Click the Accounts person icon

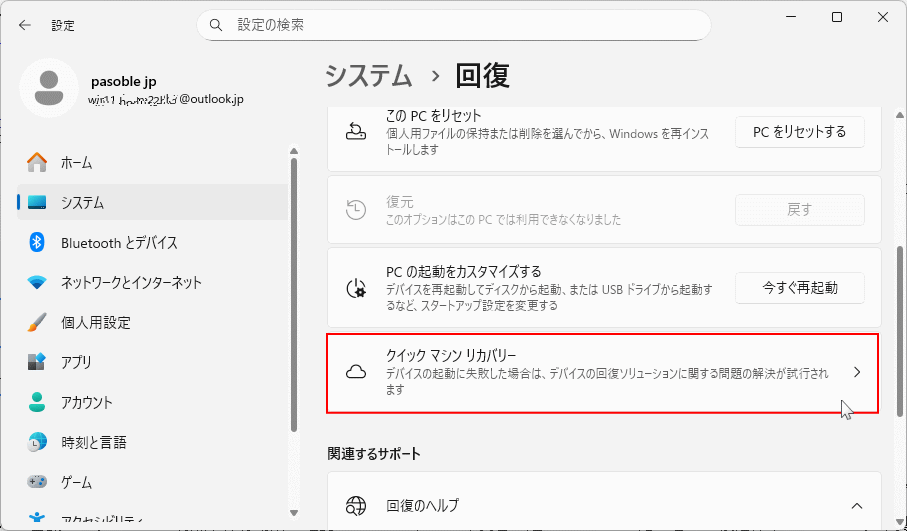click(37, 402)
